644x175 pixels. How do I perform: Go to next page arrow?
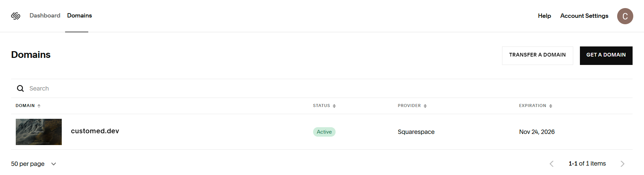click(x=623, y=164)
